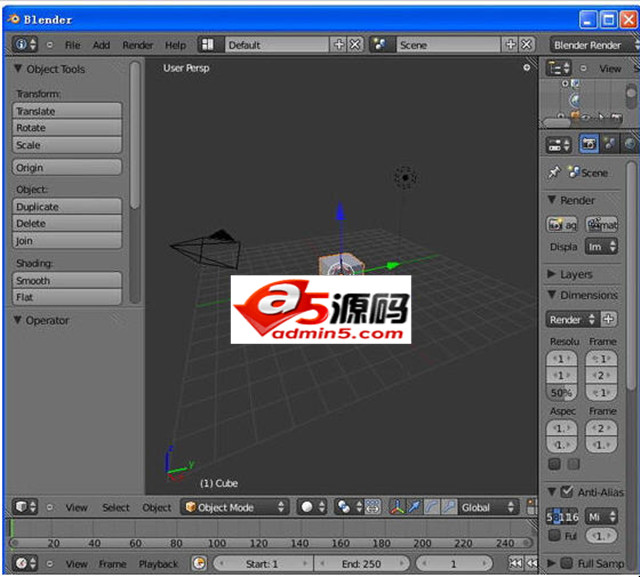The image size is (640, 577).
Task: Open the Global orientation dropdown
Action: point(488,507)
